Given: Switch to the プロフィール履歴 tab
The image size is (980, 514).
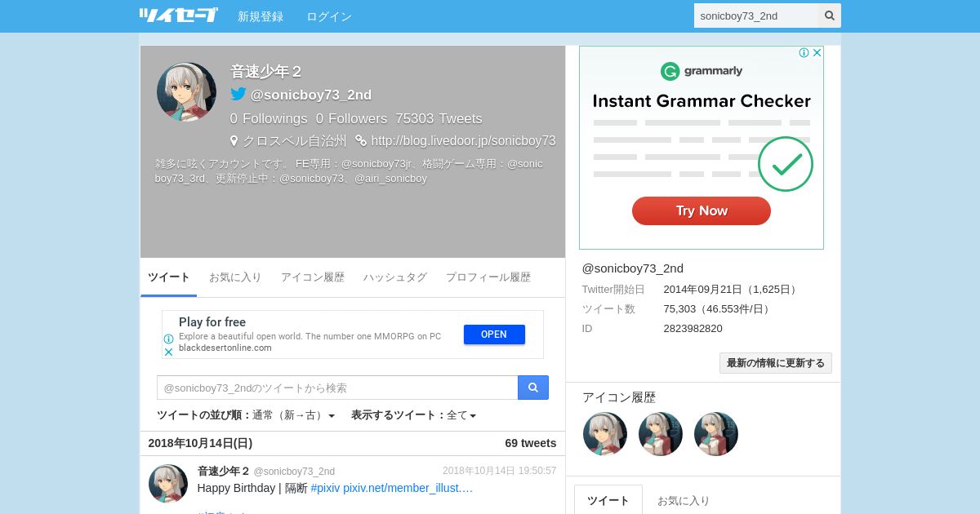Looking at the screenshot, I should tap(488, 277).
